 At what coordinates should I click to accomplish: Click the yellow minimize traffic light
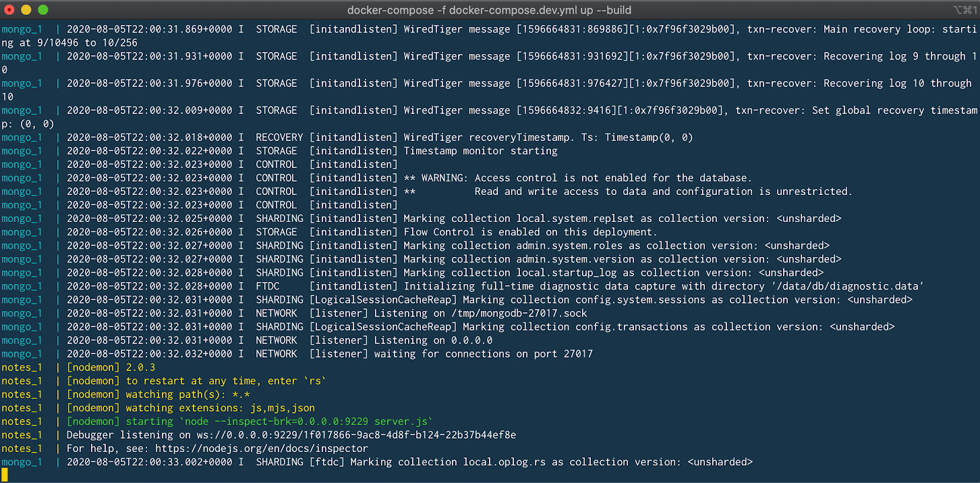point(28,10)
